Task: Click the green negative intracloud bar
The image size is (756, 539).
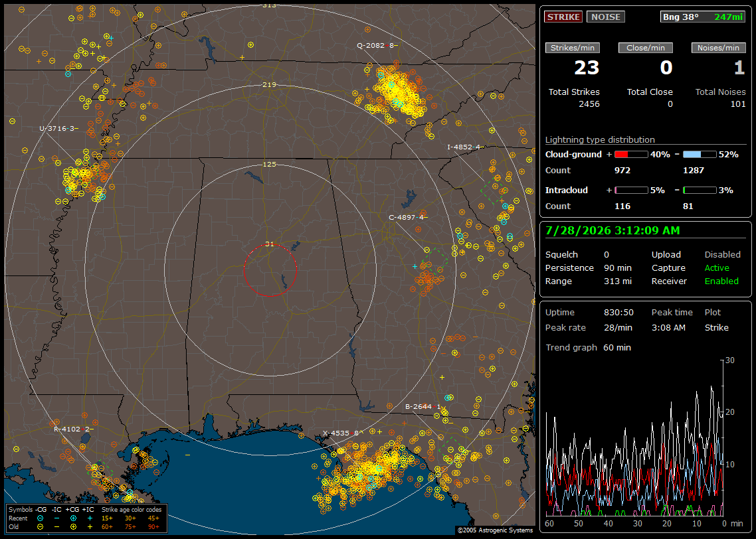Action: coord(700,191)
